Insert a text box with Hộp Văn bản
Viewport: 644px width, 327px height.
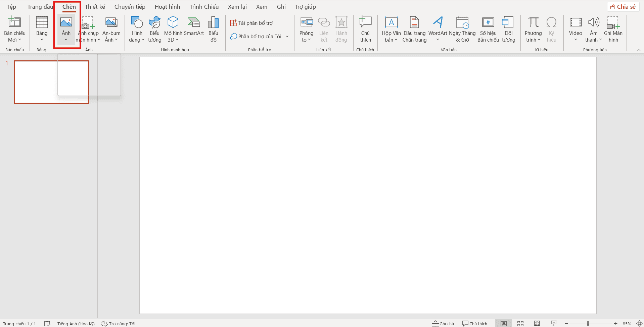pos(391,23)
